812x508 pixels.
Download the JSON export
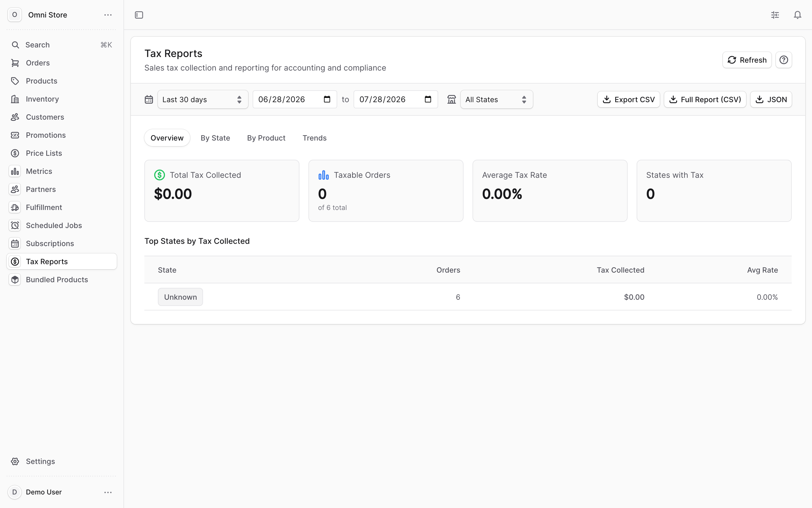tap(771, 99)
